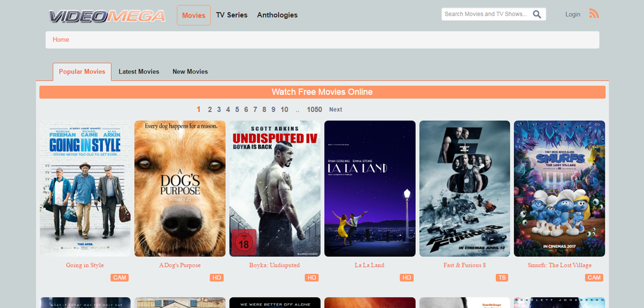Viewport: 644px width, 308px height.
Task: Click the Going in Style title link
Action: 85,265
